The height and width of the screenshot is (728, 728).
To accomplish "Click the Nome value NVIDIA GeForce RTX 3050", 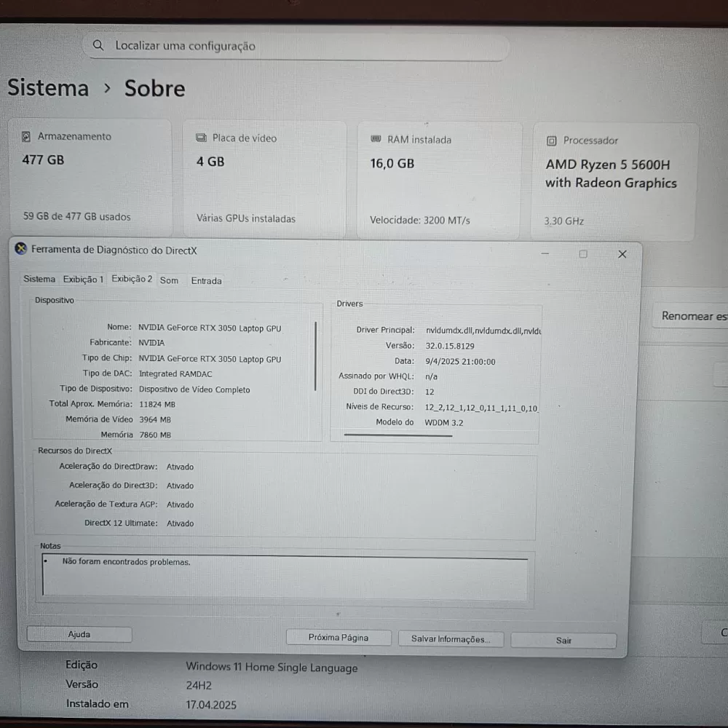I will coord(210,328).
